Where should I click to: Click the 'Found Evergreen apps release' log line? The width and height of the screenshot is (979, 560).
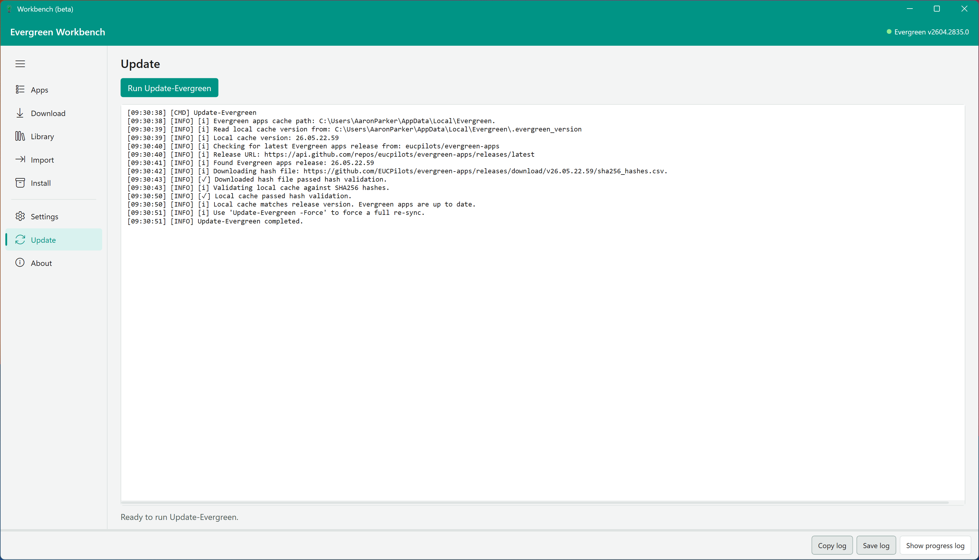250,163
